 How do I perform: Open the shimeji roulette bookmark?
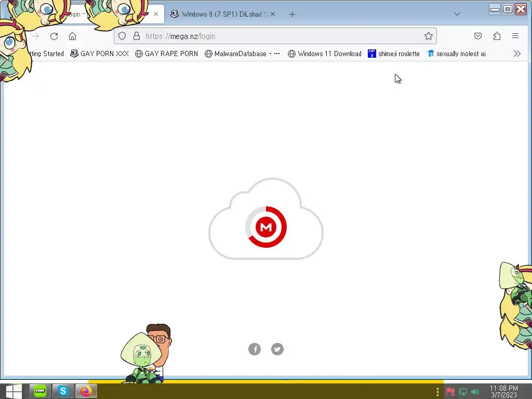point(394,54)
